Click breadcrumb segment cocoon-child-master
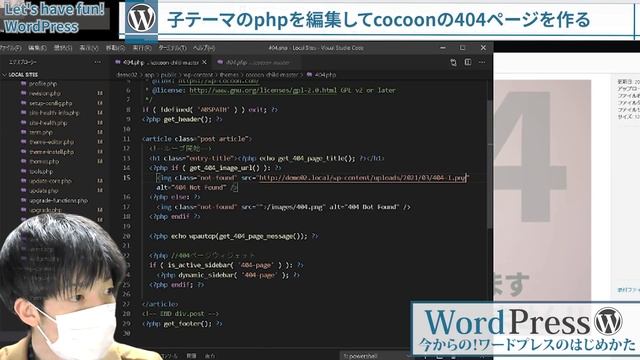The height and width of the screenshot is (360, 640). click(x=272, y=75)
